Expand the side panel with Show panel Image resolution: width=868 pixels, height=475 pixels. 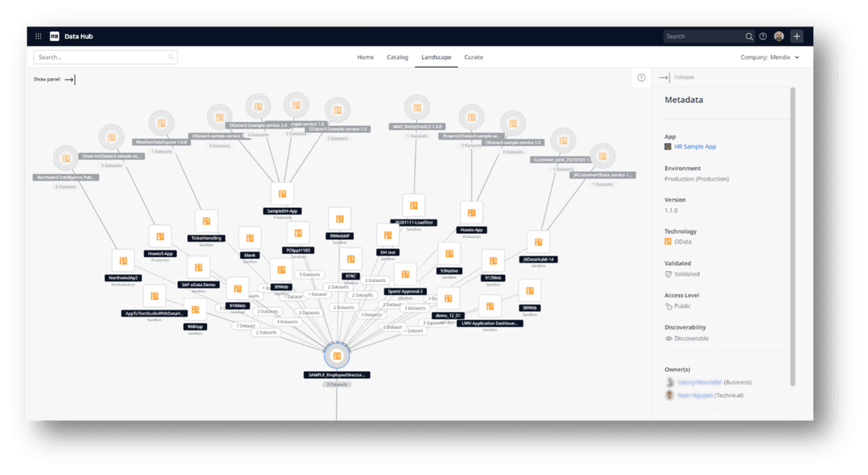point(54,80)
